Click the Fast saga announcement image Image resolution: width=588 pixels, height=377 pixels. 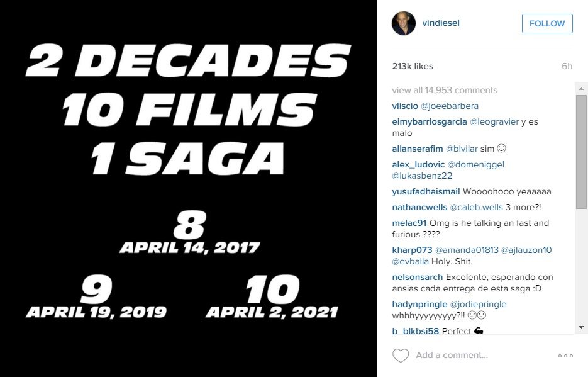189,188
